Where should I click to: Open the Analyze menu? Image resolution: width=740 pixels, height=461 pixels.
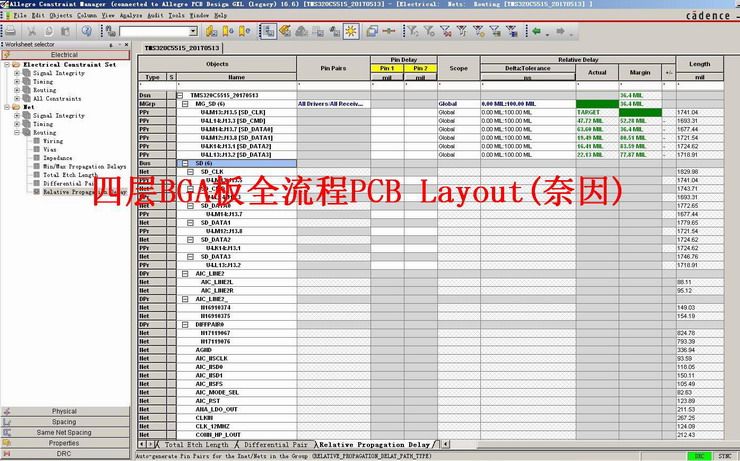tap(131, 16)
